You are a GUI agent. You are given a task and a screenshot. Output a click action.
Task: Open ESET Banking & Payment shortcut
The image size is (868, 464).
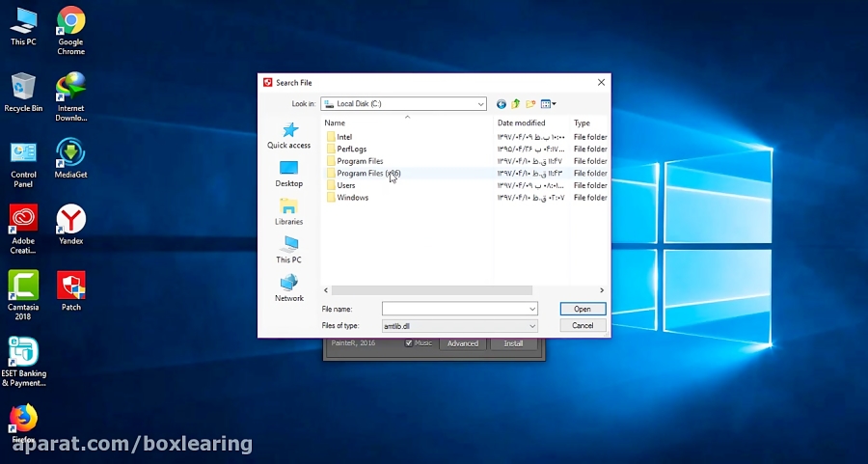(x=23, y=362)
